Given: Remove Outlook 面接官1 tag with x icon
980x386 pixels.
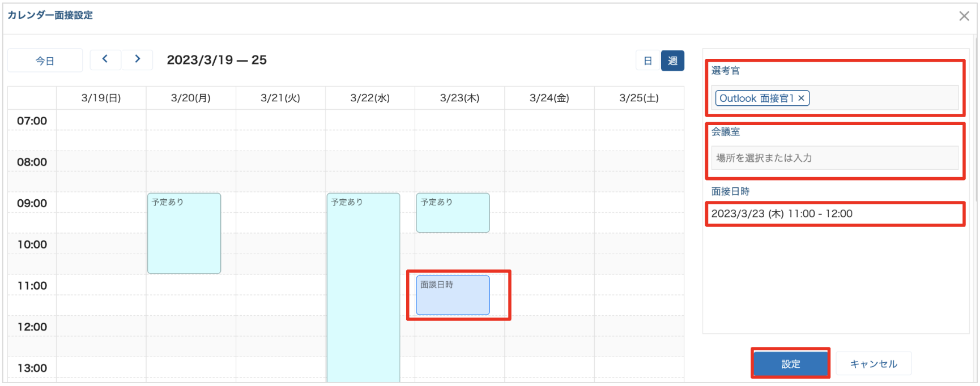Looking at the screenshot, I should (x=801, y=98).
